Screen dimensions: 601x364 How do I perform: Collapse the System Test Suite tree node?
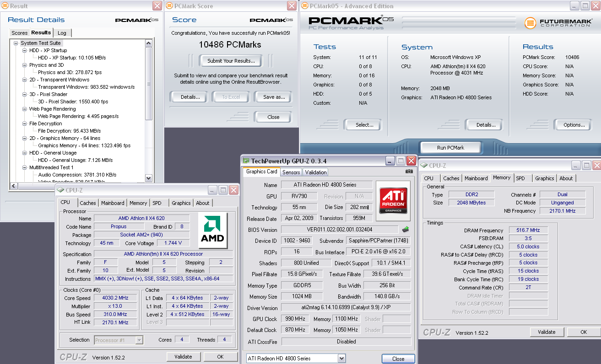coord(16,43)
